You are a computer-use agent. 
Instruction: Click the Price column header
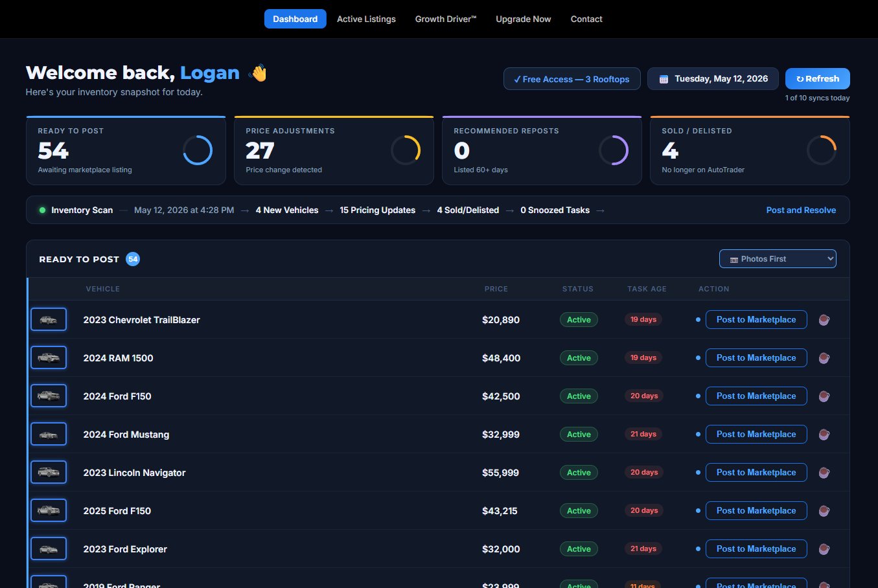click(496, 289)
